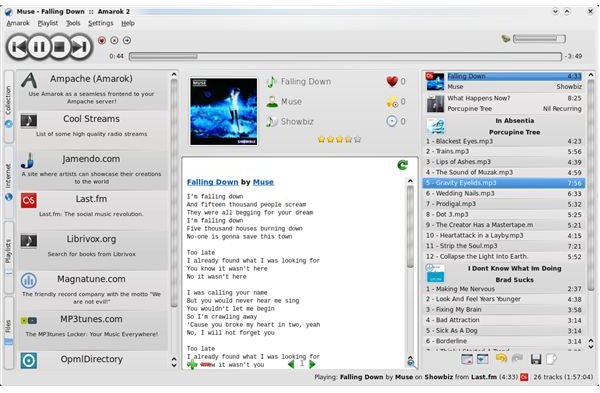Save playlist with floppy disk icon
This screenshot has height=393, width=600.
tap(536, 359)
